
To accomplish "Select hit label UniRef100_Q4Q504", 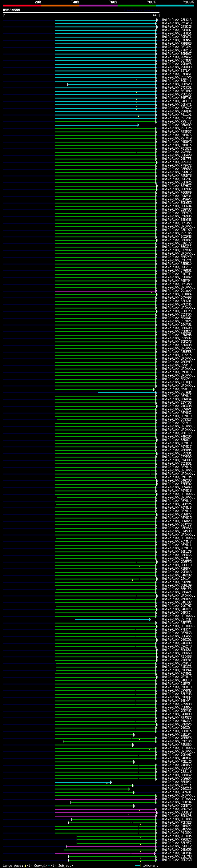I will coord(176,829).
